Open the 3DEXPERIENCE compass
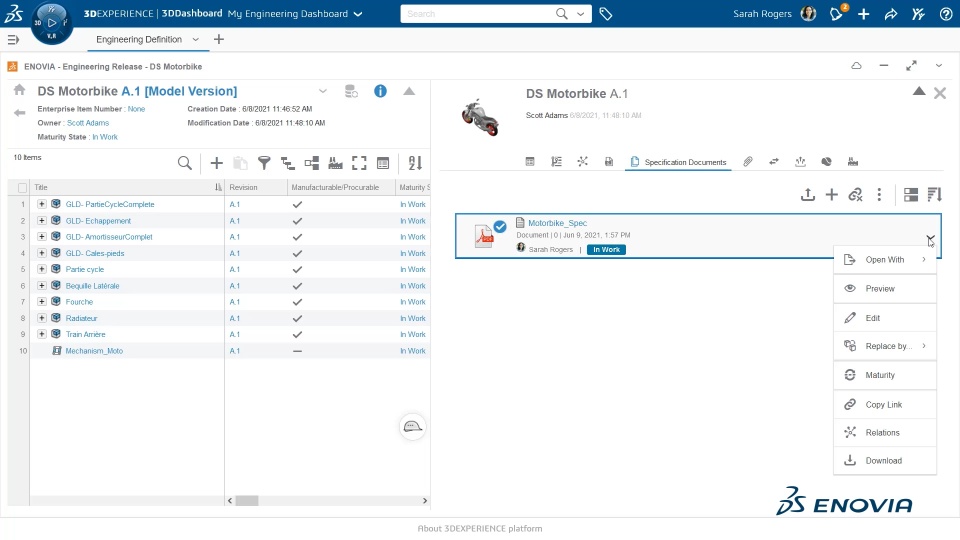 [51, 23]
